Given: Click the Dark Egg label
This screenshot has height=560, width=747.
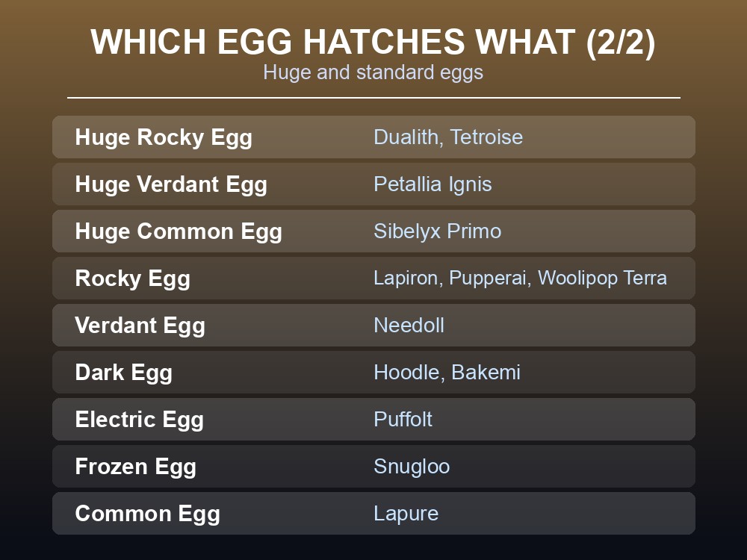Looking at the screenshot, I should pyautogui.click(x=123, y=373).
